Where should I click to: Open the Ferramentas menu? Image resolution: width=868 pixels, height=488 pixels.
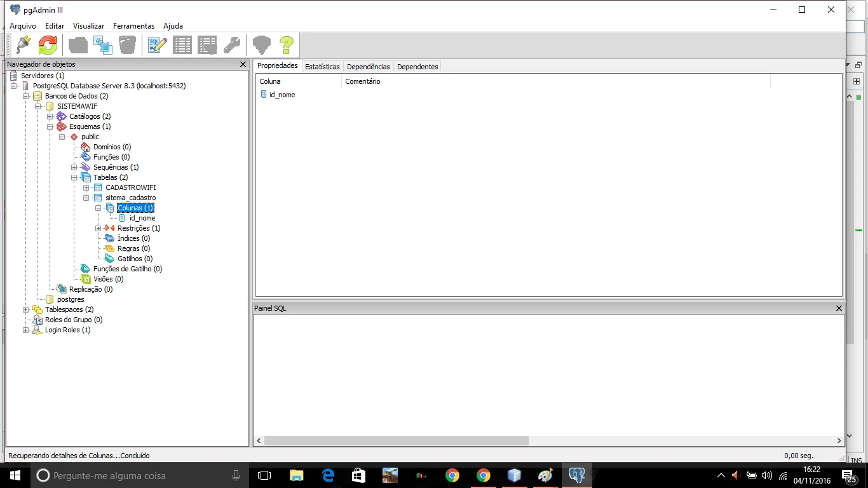[x=133, y=26]
